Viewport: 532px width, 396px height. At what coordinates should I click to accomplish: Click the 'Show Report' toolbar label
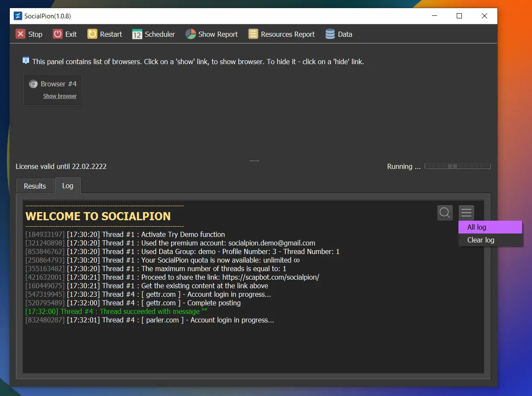(218, 34)
